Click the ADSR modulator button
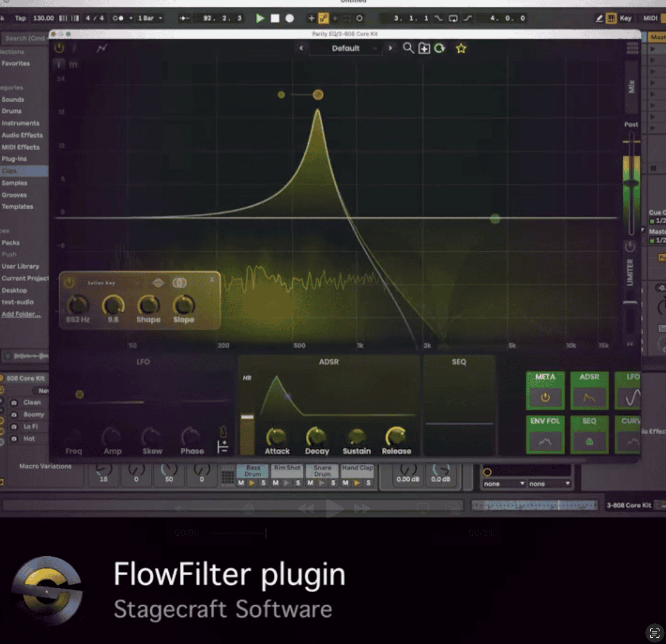 tap(589, 391)
